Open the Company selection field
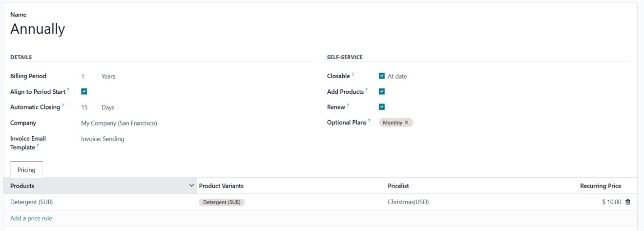Image resolution: width=644 pixels, height=231 pixels. [119, 123]
